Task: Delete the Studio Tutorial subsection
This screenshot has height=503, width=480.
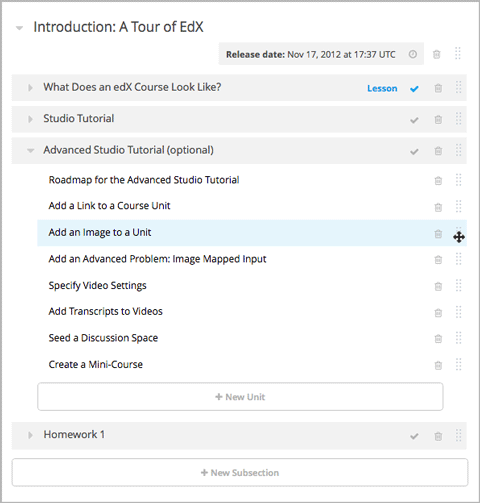Action: (438, 119)
